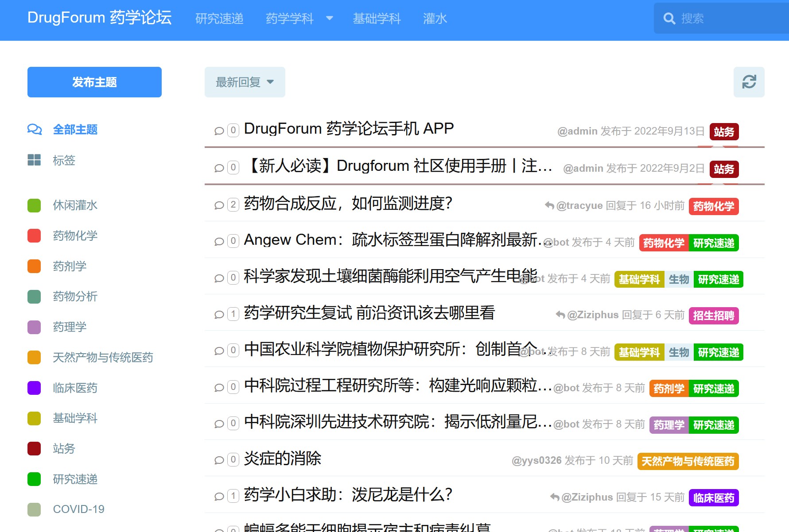This screenshot has height=532, width=789.
Task: Click the teal 药物分析 tag swatch
Action: tap(34, 297)
